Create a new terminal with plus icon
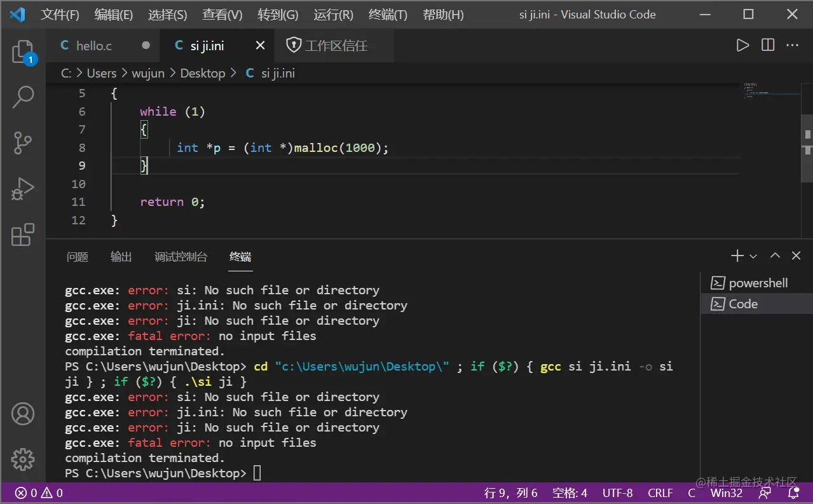 (737, 256)
